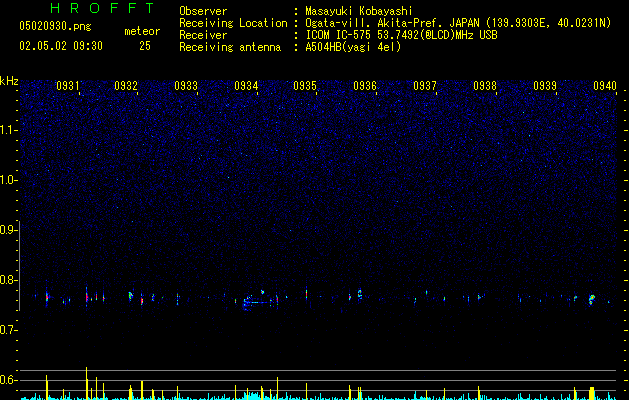The image size is (629, 400).
Task: Click the Receiving Location label
Action: pyautogui.click(x=233, y=23)
